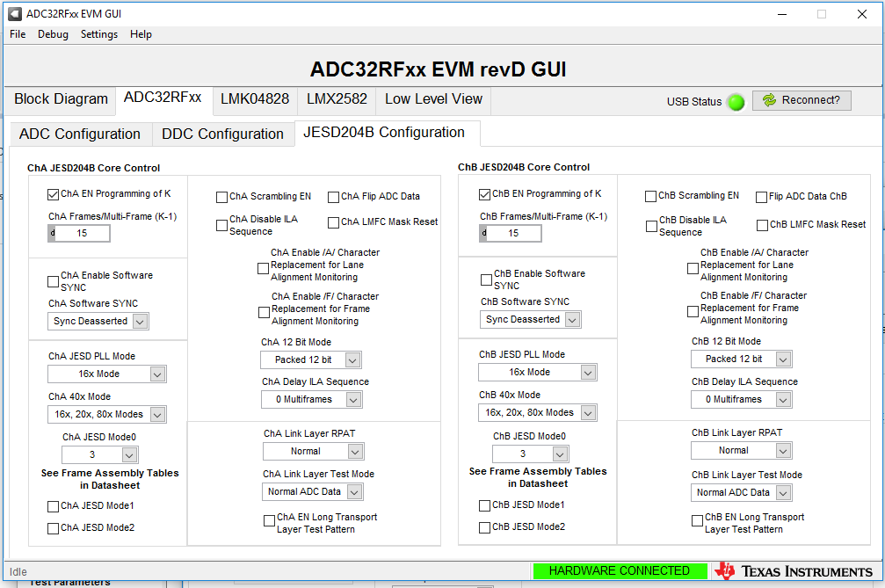Screen dimensions: 885x588
Task: Enable ChB EN Long Transport Layer Test Pattern
Action: click(697, 521)
